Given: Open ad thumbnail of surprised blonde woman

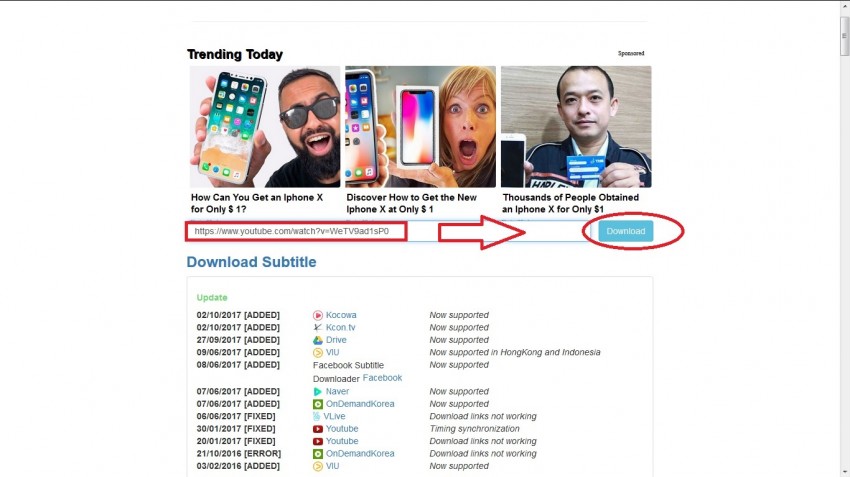Looking at the screenshot, I should point(421,127).
